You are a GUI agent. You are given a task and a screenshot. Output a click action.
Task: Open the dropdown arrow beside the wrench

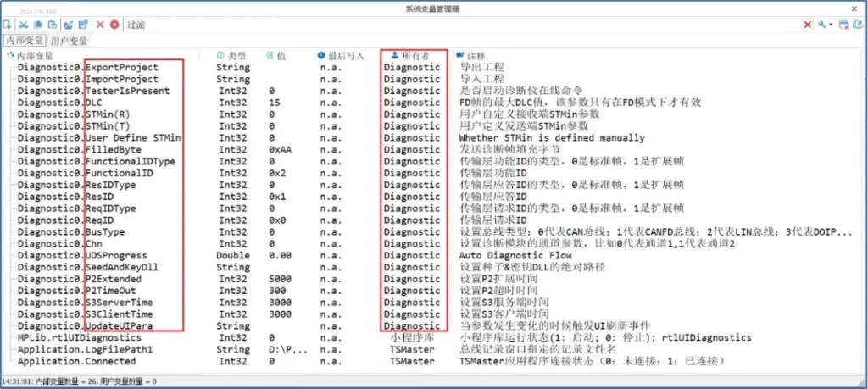831,25
